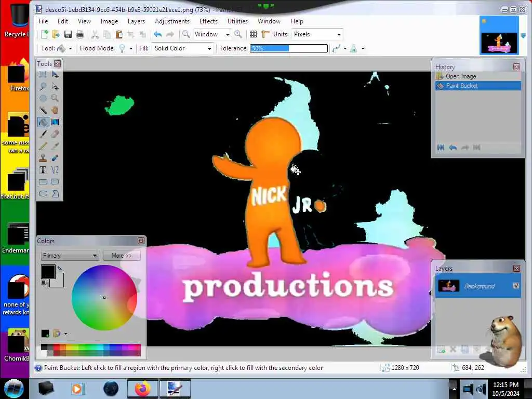
Task: Select the Move Selection tool
Action: pyautogui.click(x=55, y=87)
